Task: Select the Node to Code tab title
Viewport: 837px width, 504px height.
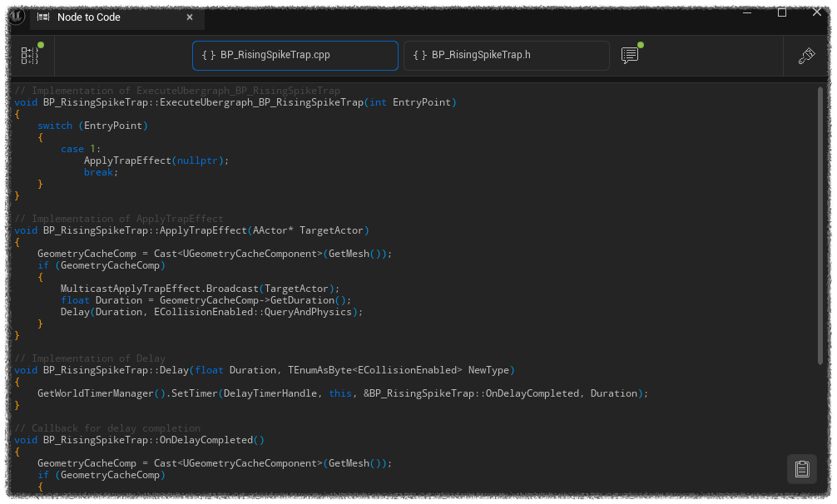Action: click(x=89, y=17)
